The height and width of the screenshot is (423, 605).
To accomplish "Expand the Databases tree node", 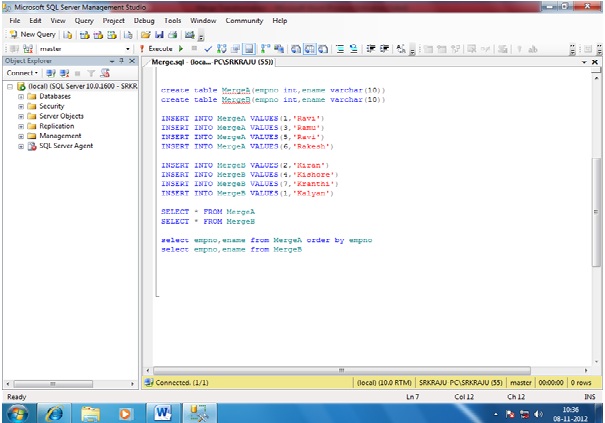I will coord(20,96).
